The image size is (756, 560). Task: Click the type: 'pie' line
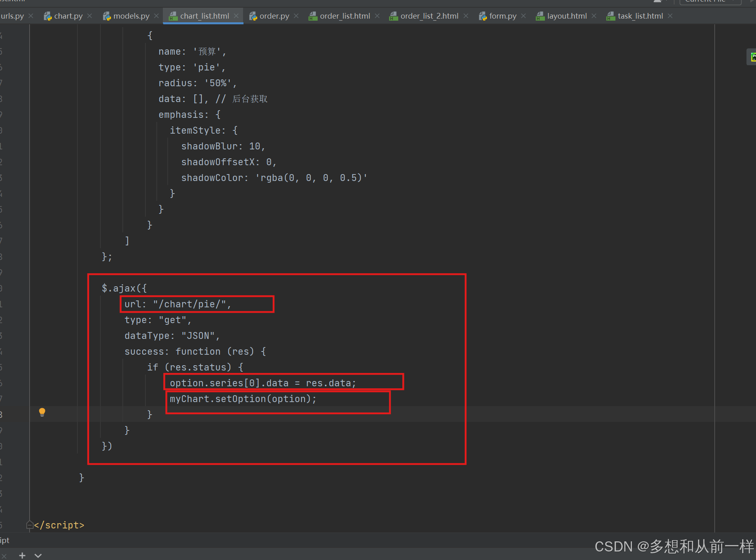(x=192, y=67)
